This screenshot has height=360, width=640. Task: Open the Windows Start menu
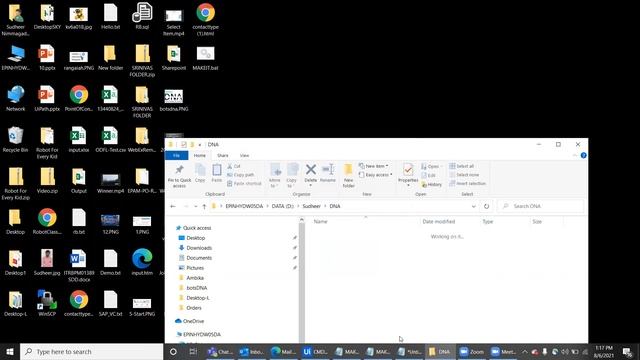pyautogui.click(x=10, y=351)
